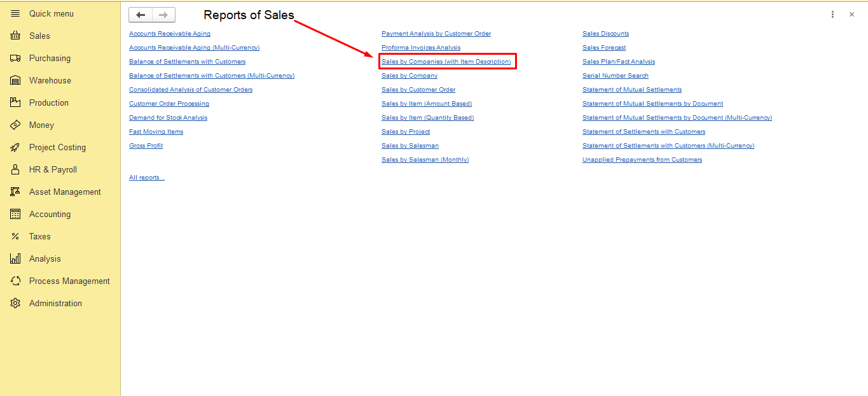Open Accounts Receivable Aging report
This screenshot has height=396, width=868.
[x=169, y=34]
